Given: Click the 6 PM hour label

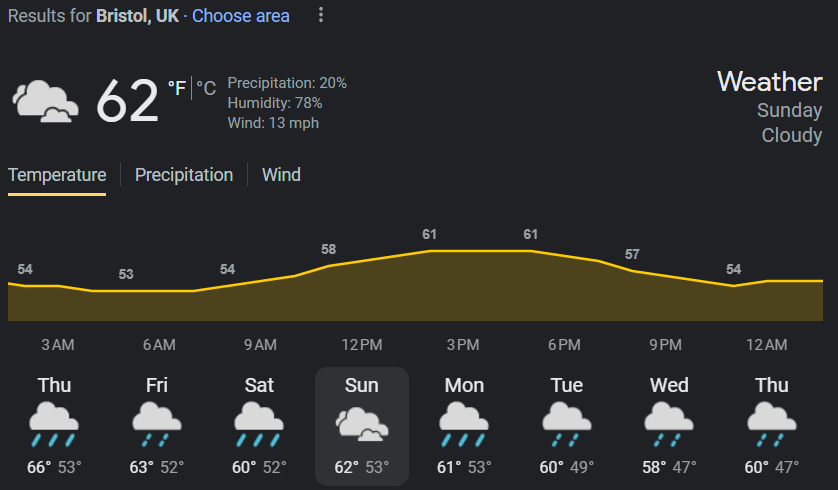Looking at the screenshot, I should coord(564,345).
